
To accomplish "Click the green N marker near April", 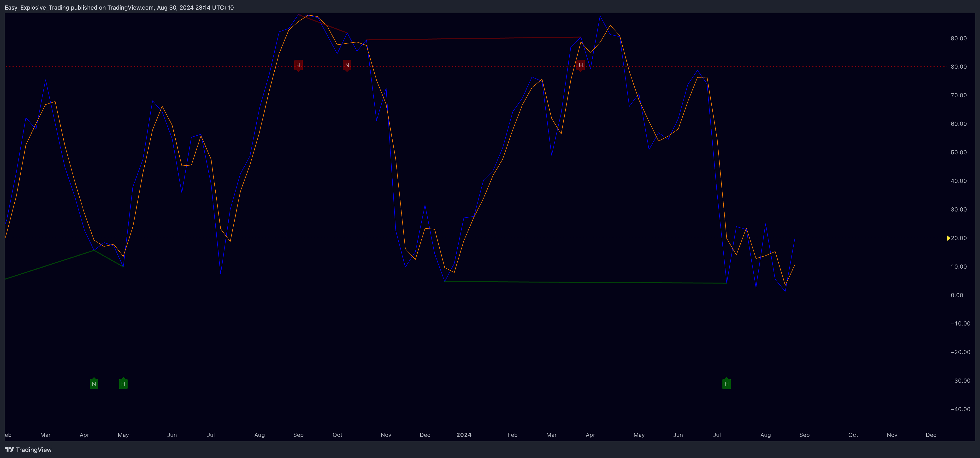I will coord(94,384).
